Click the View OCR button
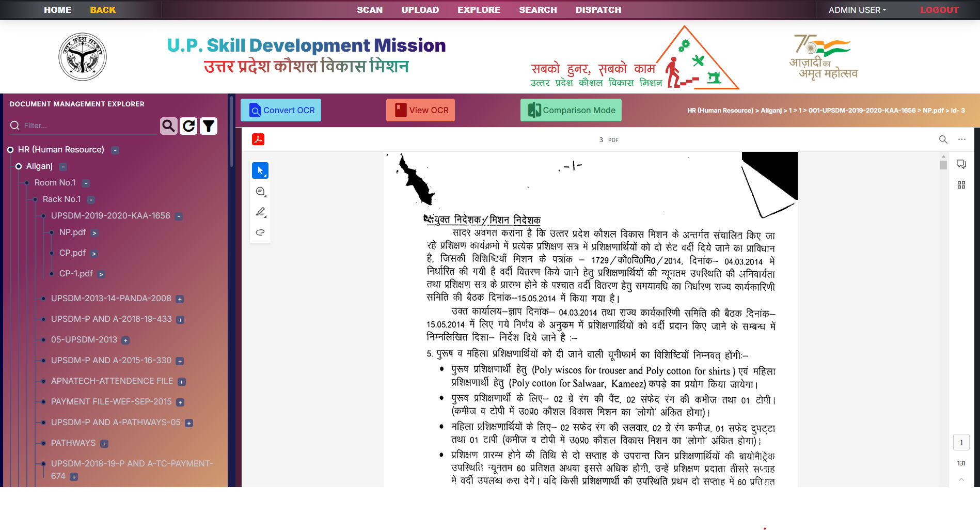 420,110
